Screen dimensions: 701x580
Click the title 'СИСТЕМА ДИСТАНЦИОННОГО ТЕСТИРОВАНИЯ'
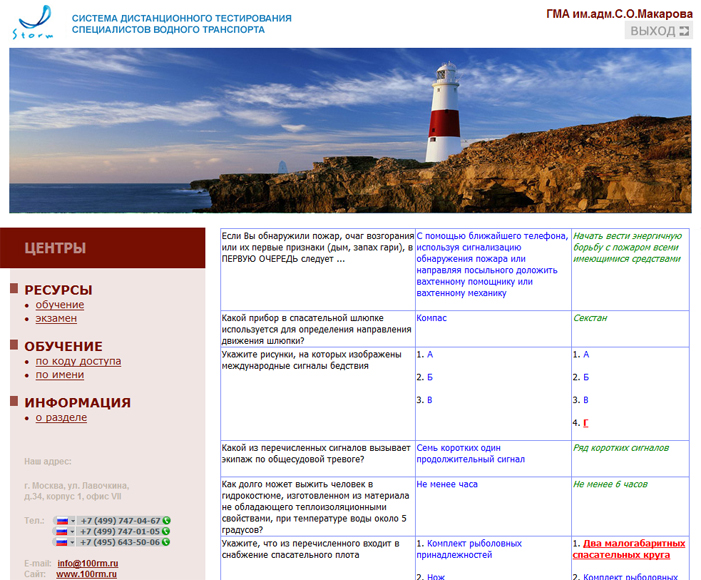click(x=182, y=18)
